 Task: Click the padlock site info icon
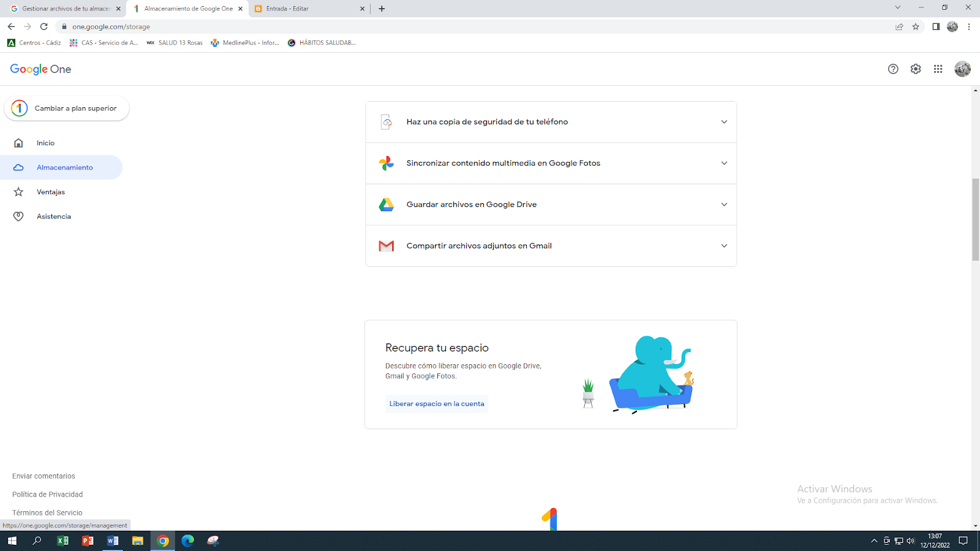[x=64, y=26]
